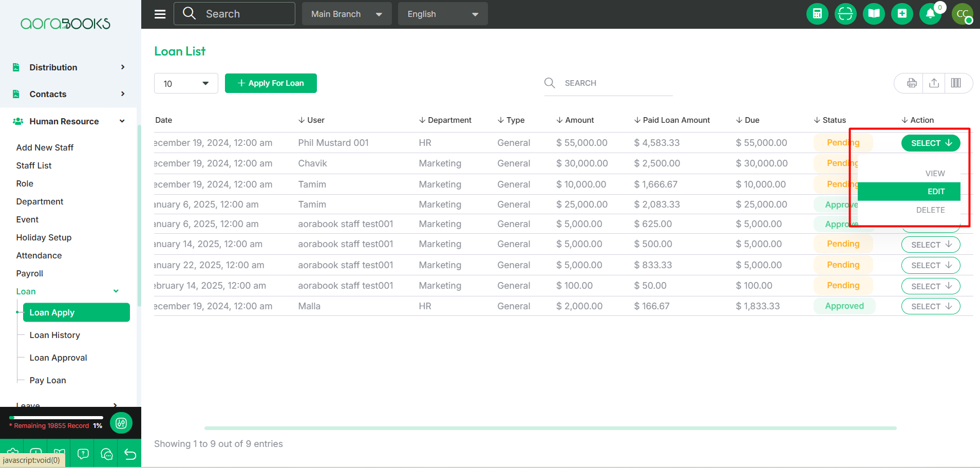Click the undo back arrow icon
This screenshot has width=980, height=468.
130,454
